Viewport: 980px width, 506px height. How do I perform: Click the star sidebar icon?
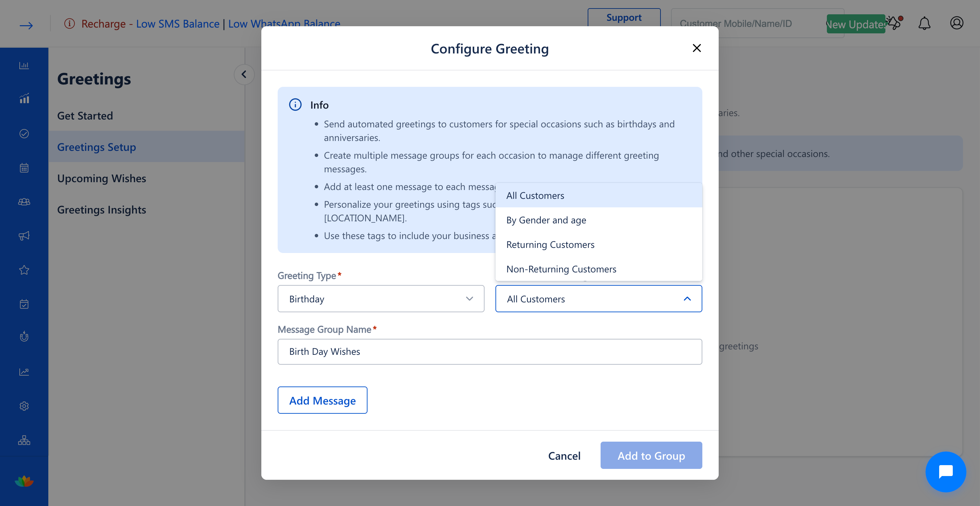[x=24, y=270]
